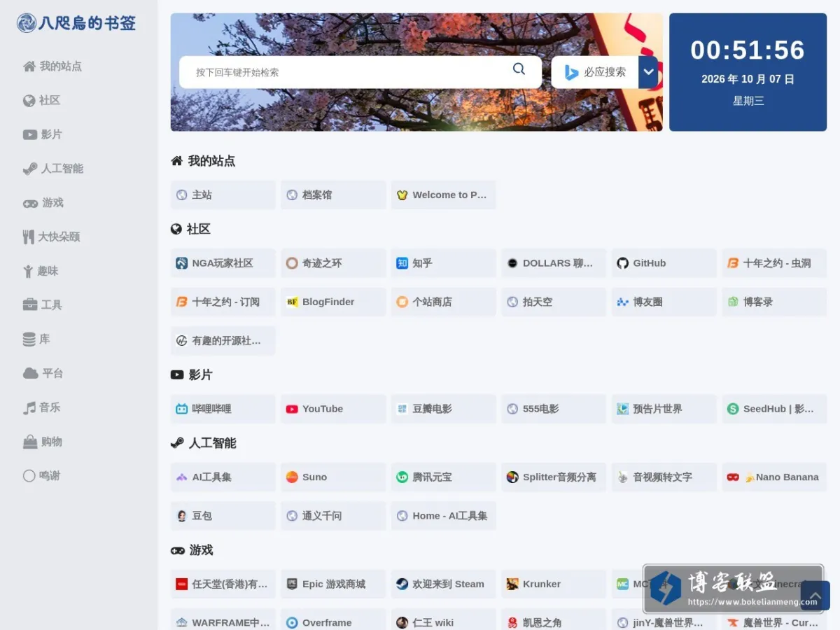Open the 通义千问 bookmark
Viewport: 840px width, 630px height.
pos(333,516)
